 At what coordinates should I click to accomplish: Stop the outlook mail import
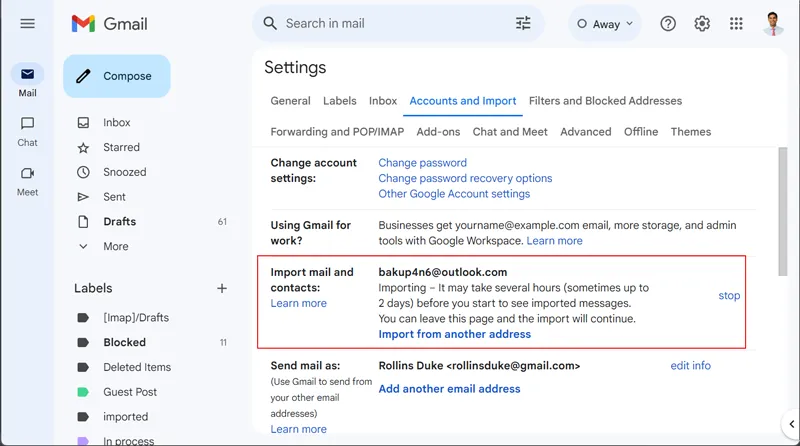(729, 296)
